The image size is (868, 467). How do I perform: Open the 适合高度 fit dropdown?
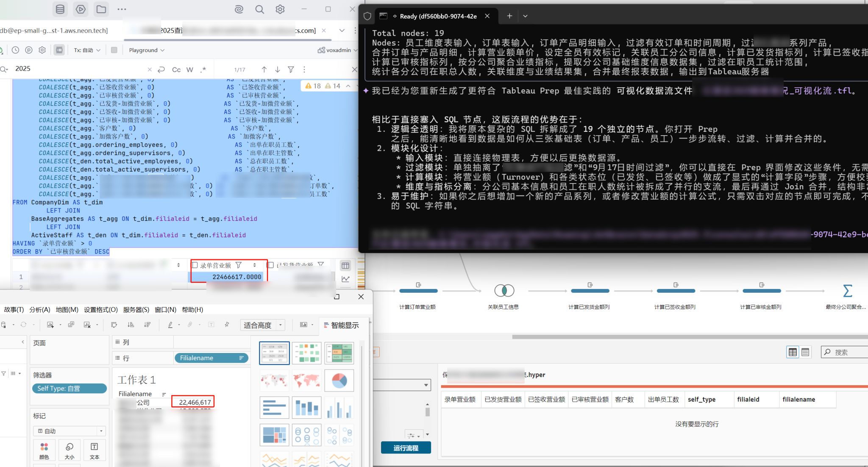(262, 325)
